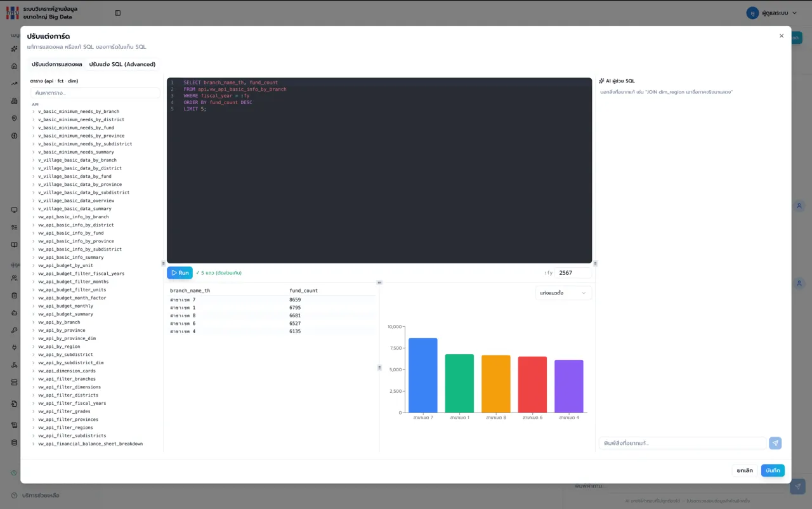Open the home icon in background sidebar
Image resolution: width=812 pixels, height=509 pixels.
pyautogui.click(x=15, y=66)
